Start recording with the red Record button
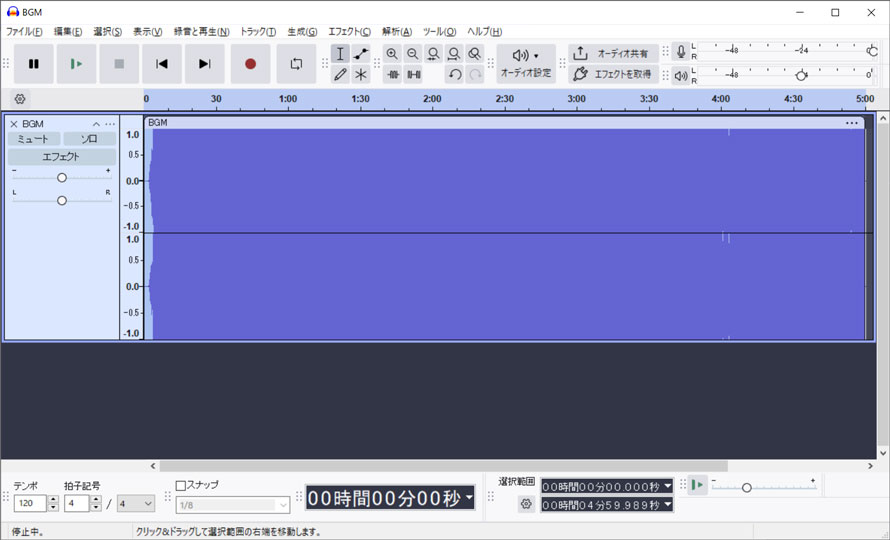Screen dimensions: 890x540 [x=250, y=64]
